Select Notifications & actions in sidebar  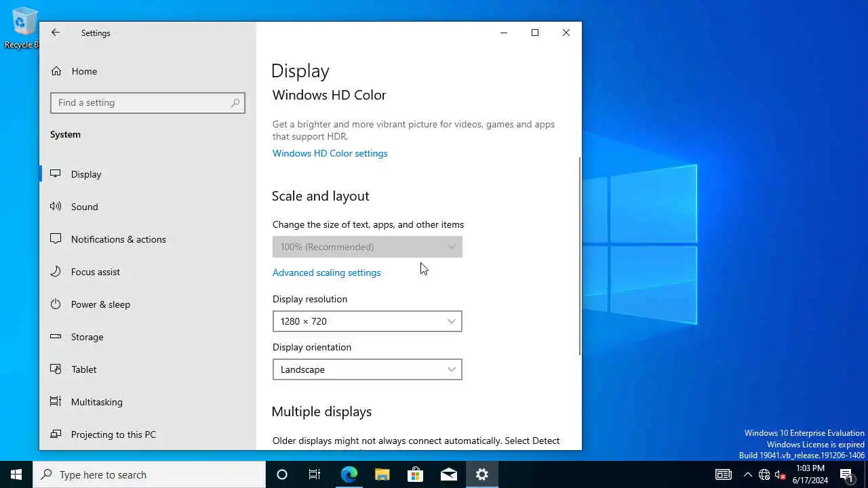[147, 239]
